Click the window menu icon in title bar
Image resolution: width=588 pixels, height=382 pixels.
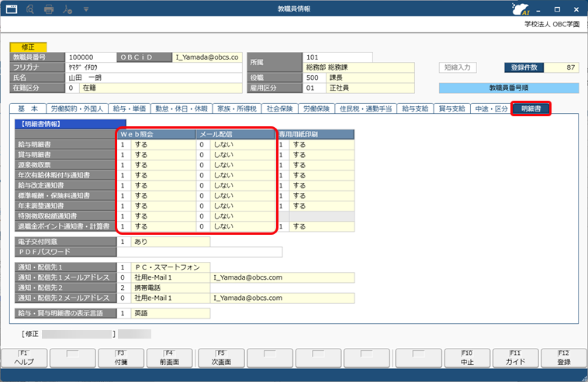click(12, 9)
